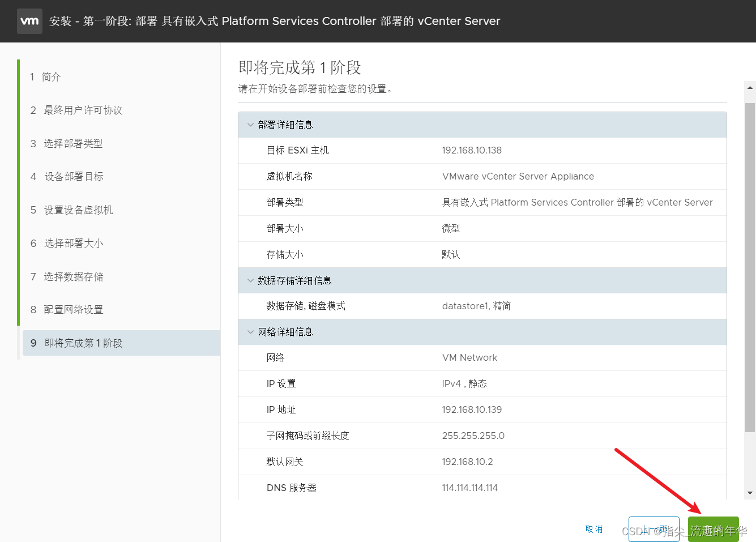Click the white previous-step button
This screenshot has width=756, height=542.
pos(654,529)
